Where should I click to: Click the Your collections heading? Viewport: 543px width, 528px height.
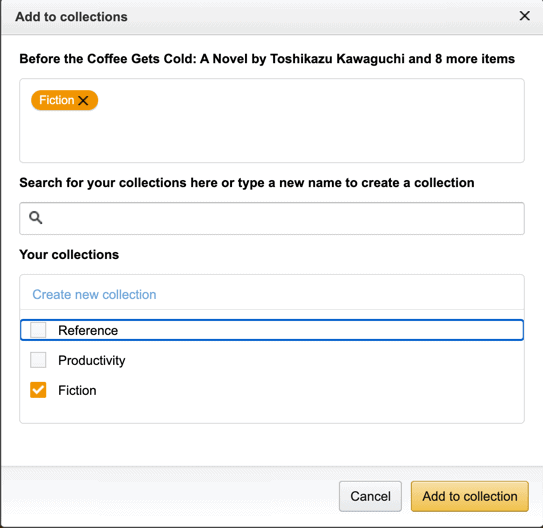[x=69, y=254]
